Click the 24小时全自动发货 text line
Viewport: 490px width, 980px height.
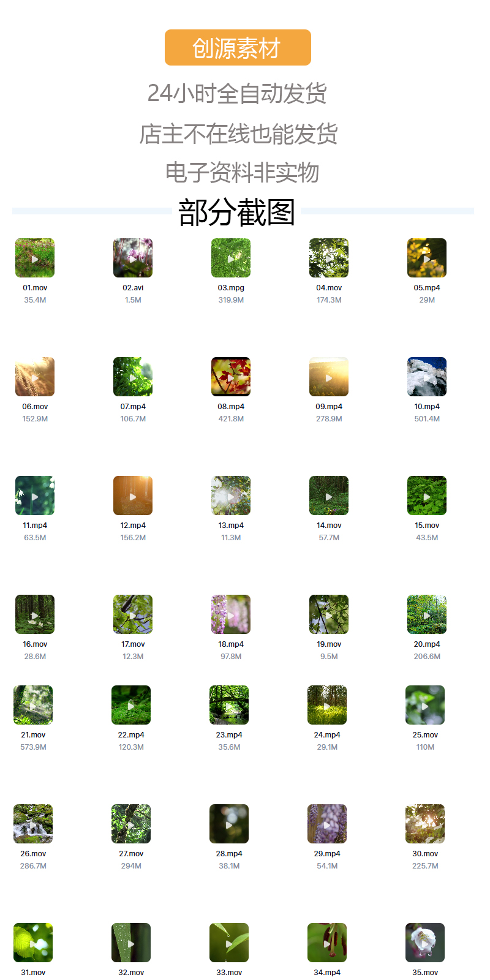coord(237,93)
